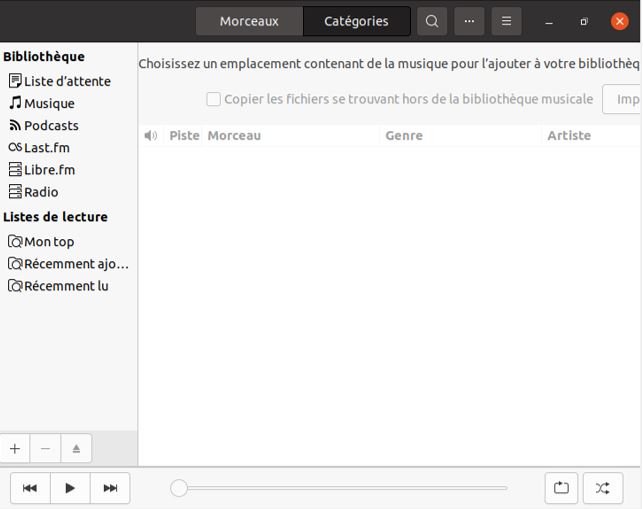Click the eject device icon
Screen dimensions: 643x509
[x=76, y=449]
